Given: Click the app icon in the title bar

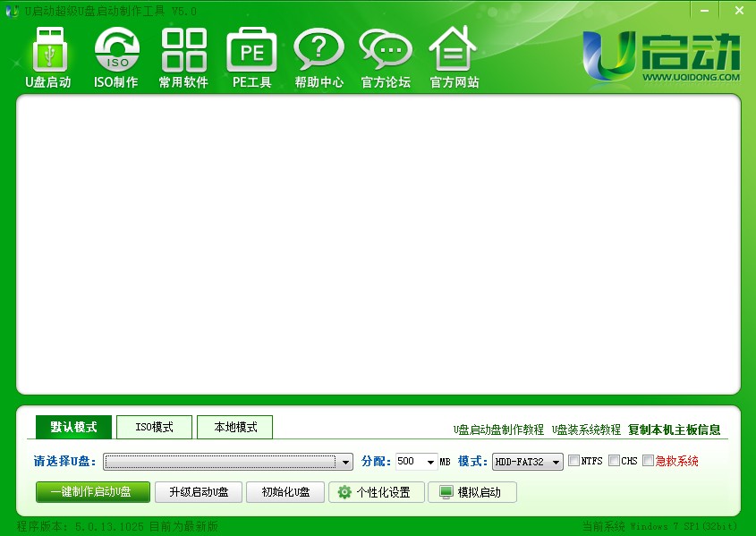Looking at the screenshot, I should click(12, 11).
